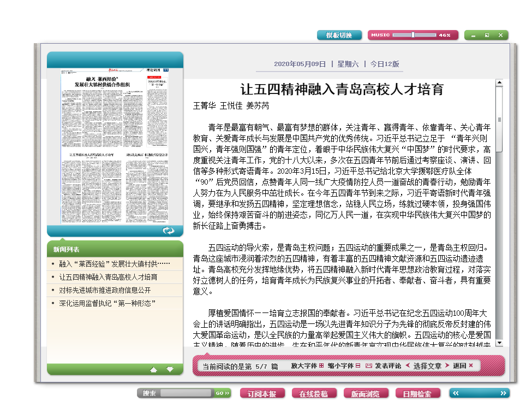Open the 日期检索 date search tab
Image resolution: width=532 pixels, height=407 pixels.
tap(417, 393)
